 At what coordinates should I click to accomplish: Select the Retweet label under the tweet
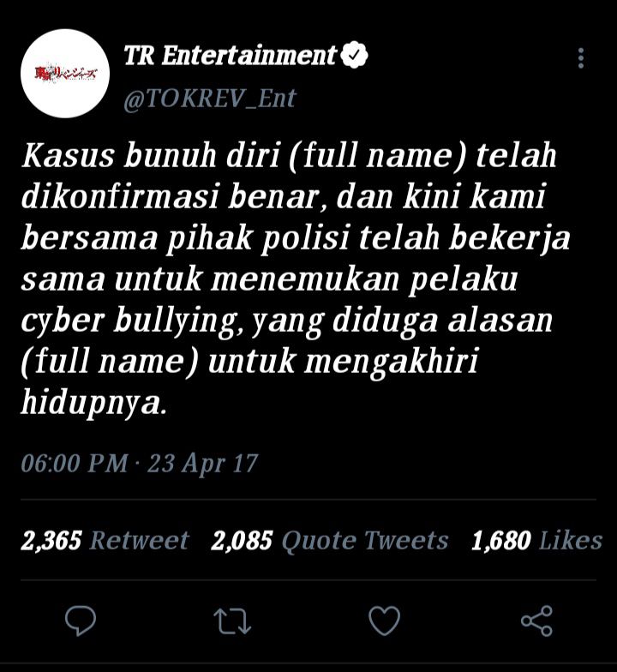[139, 540]
